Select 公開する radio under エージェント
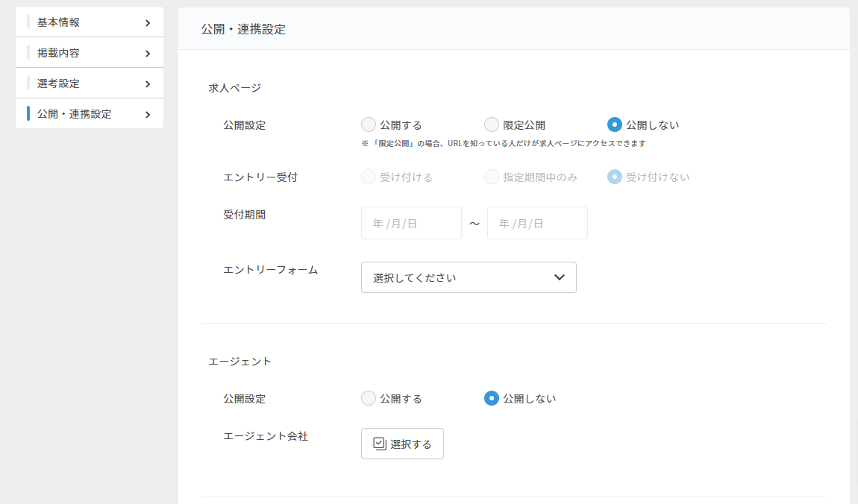This screenshot has height=504, width=858. click(x=369, y=398)
